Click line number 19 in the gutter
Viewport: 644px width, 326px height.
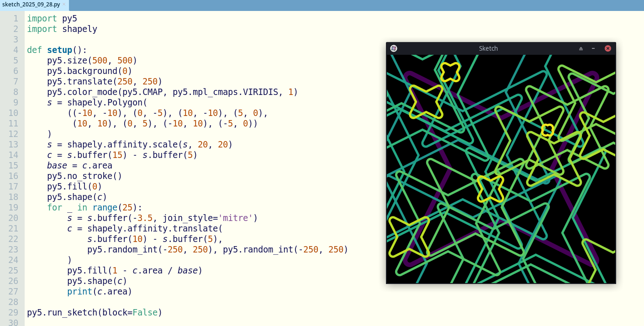tap(13, 207)
